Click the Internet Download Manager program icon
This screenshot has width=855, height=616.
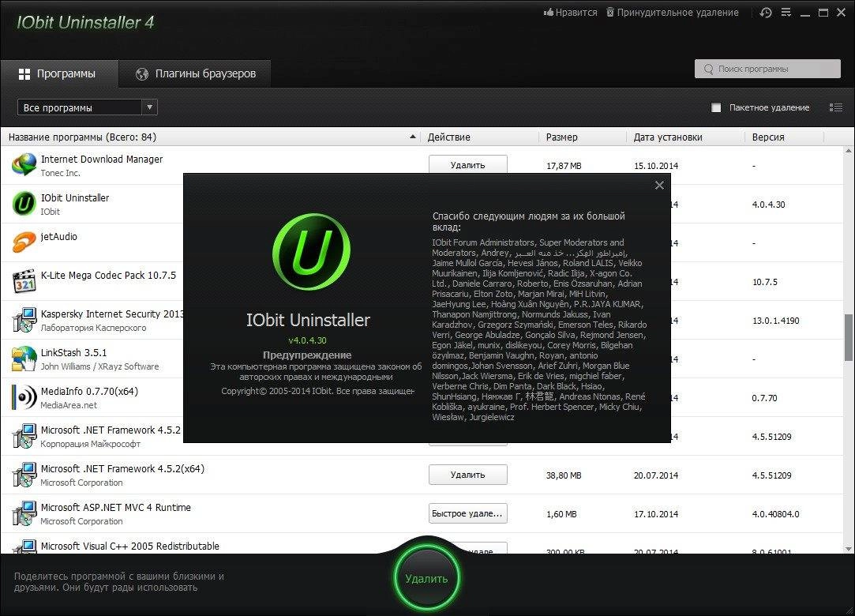(24, 165)
